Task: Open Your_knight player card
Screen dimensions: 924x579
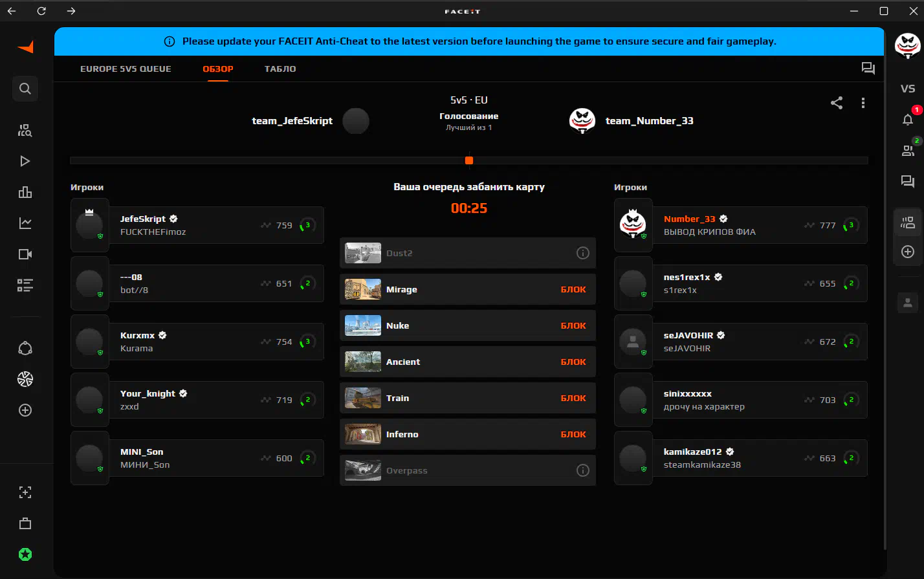Action: point(197,400)
